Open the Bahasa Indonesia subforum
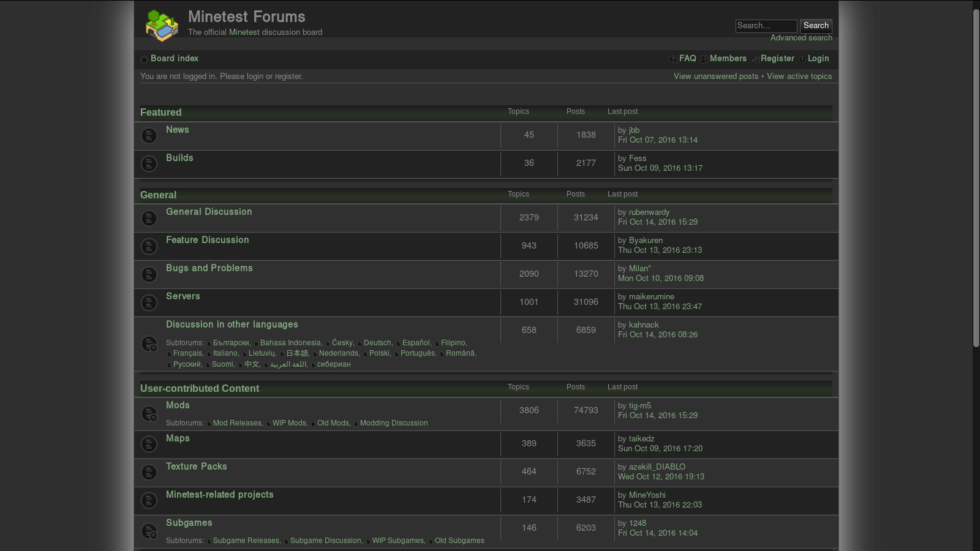 tap(290, 343)
